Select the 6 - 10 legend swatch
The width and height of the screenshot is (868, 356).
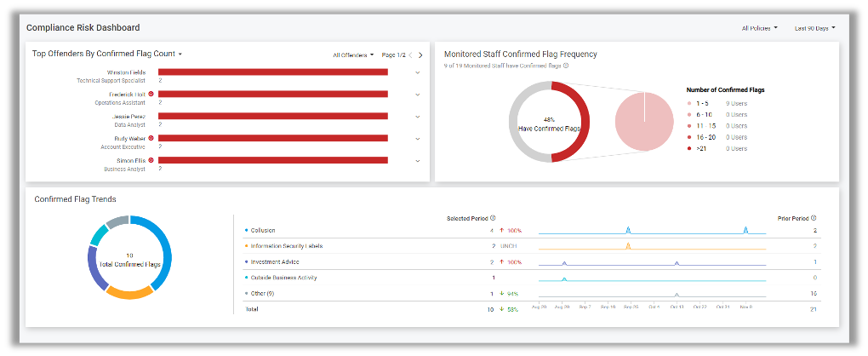coord(688,115)
